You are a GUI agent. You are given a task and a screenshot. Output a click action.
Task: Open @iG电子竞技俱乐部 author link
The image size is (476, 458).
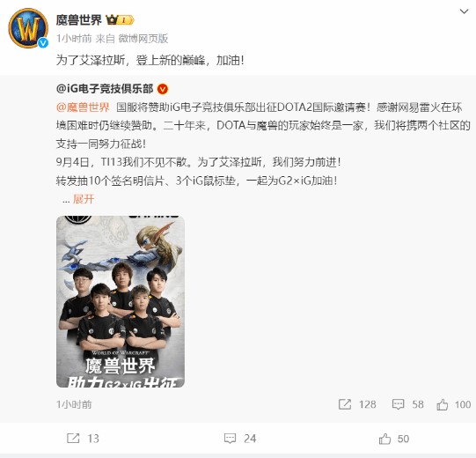[105, 89]
